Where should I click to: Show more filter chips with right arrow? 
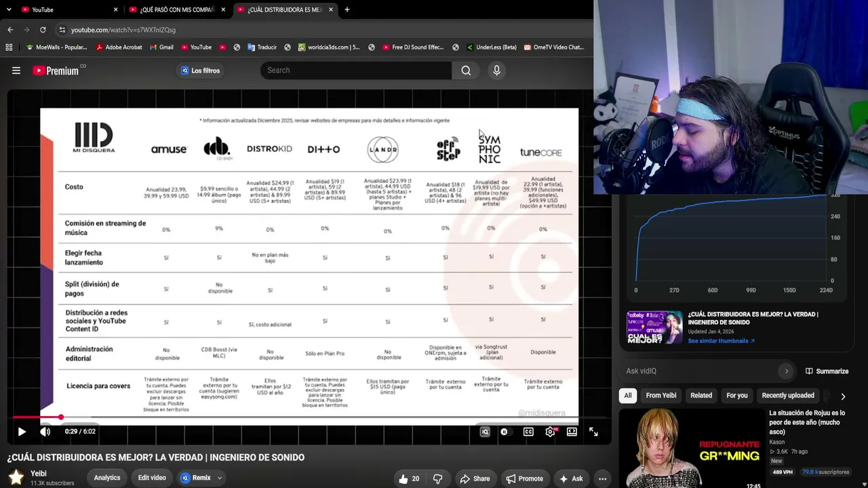click(843, 396)
